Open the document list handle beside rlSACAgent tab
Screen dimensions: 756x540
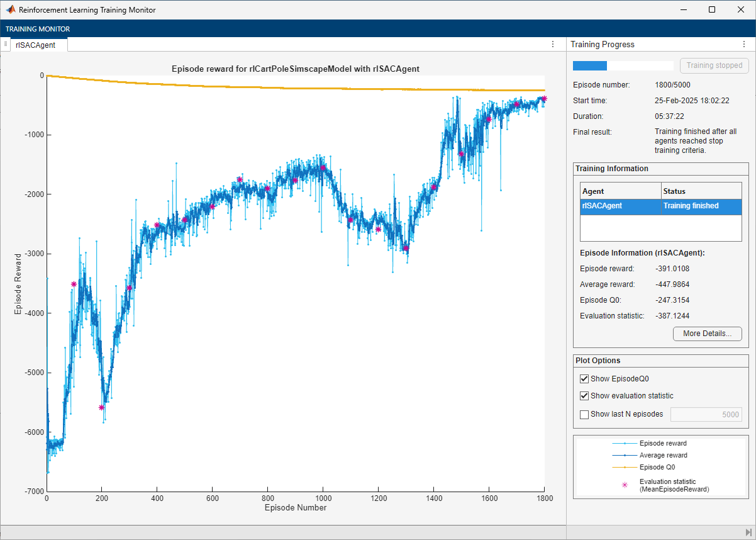click(5, 44)
